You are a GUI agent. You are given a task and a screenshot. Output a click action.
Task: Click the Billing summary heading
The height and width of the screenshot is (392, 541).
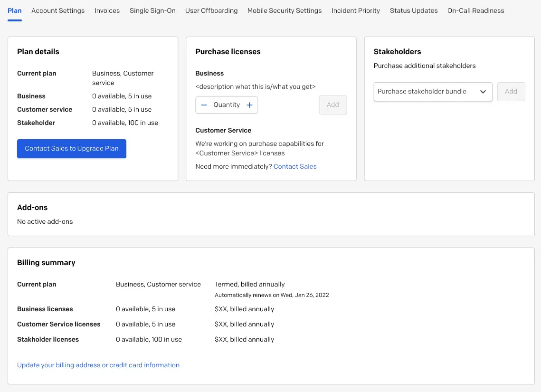coord(46,263)
